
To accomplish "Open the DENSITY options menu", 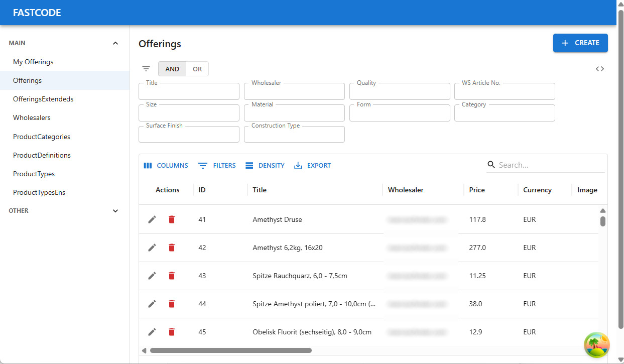I will pyautogui.click(x=265, y=165).
